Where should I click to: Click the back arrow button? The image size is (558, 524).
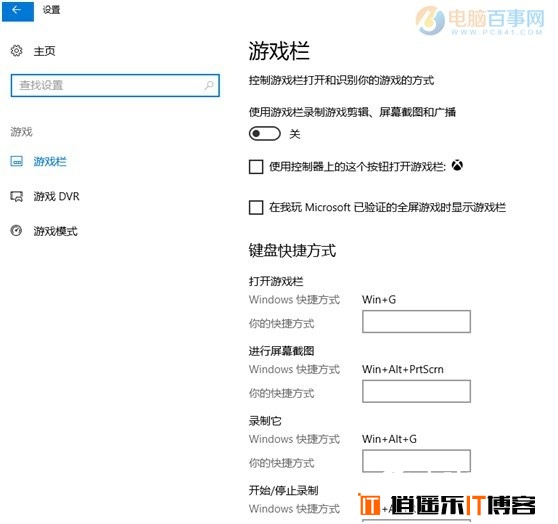(x=17, y=10)
